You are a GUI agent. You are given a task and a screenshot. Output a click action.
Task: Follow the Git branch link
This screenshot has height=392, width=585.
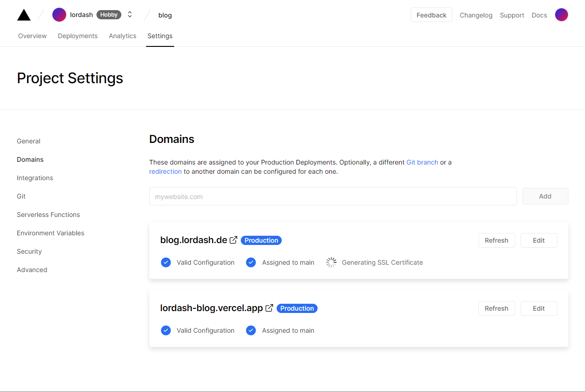click(x=422, y=162)
